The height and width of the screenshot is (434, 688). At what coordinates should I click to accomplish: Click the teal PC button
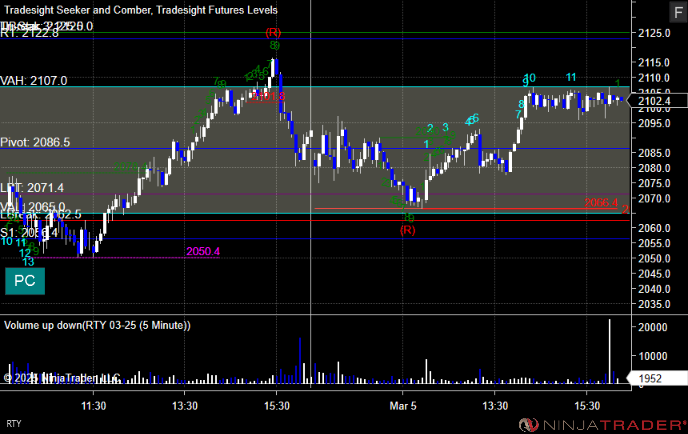point(25,281)
